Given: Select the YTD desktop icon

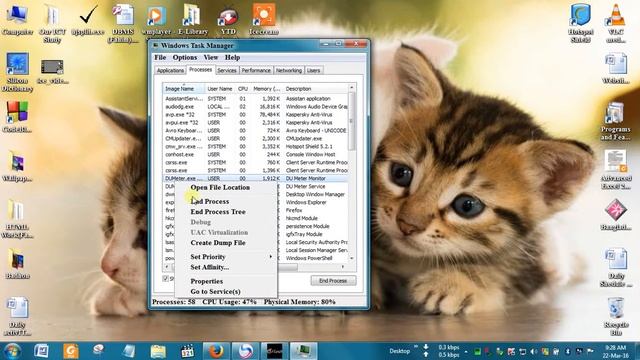Looking at the screenshot, I should [228, 21].
